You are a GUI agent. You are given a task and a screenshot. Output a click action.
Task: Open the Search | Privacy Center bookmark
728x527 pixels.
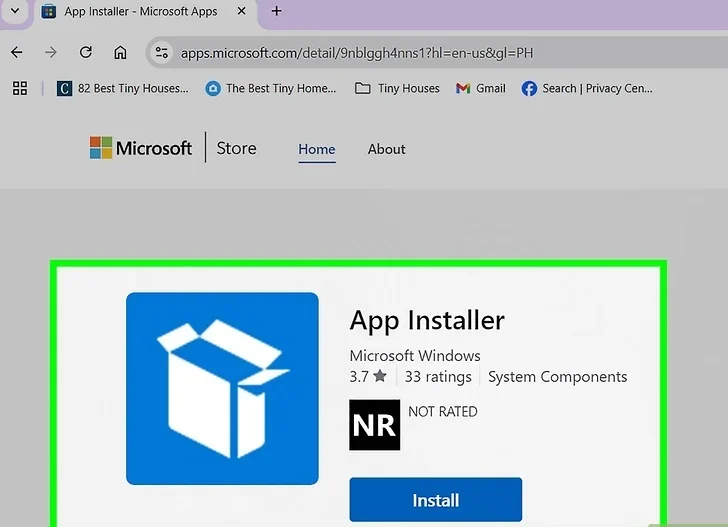(x=587, y=88)
